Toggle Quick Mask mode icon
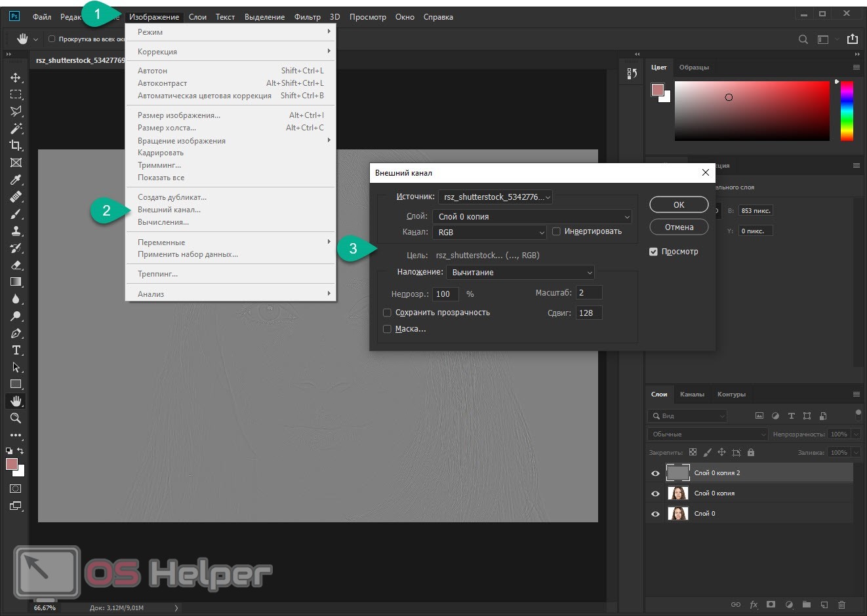Screen dimensions: 867x616 click(x=16, y=489)
